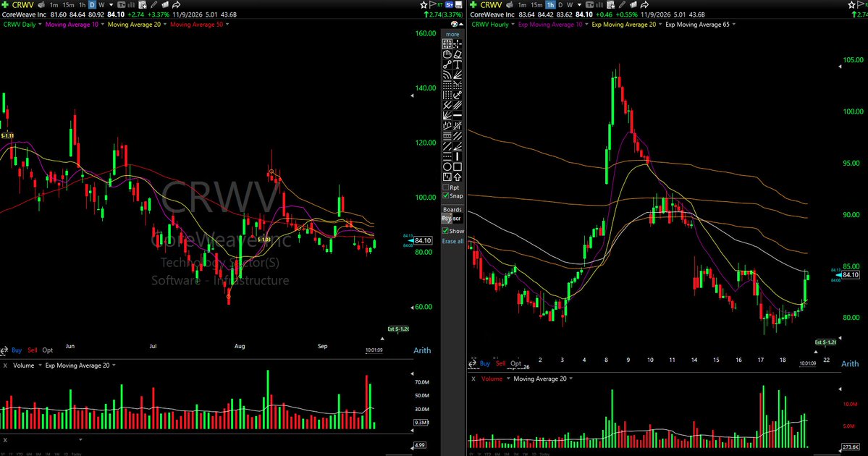
Task: Toggle the Rpt checkbox
Action: tap(446, 187)
